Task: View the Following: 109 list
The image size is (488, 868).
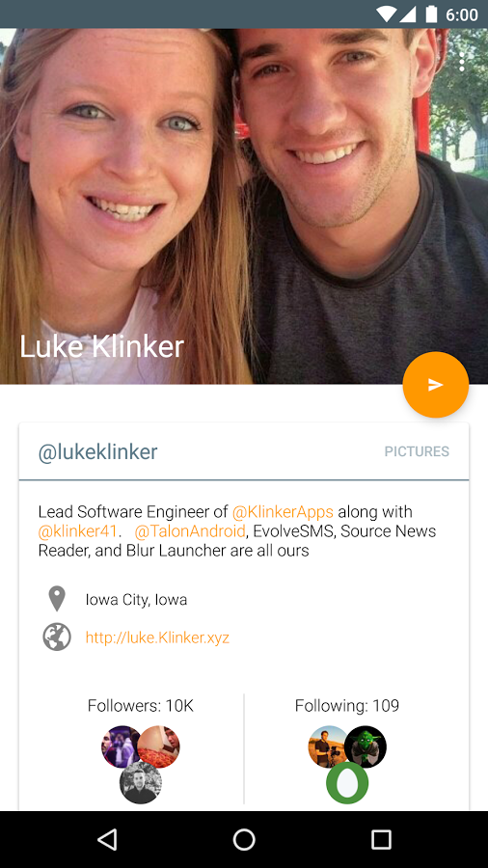Action: coord(347,706)
